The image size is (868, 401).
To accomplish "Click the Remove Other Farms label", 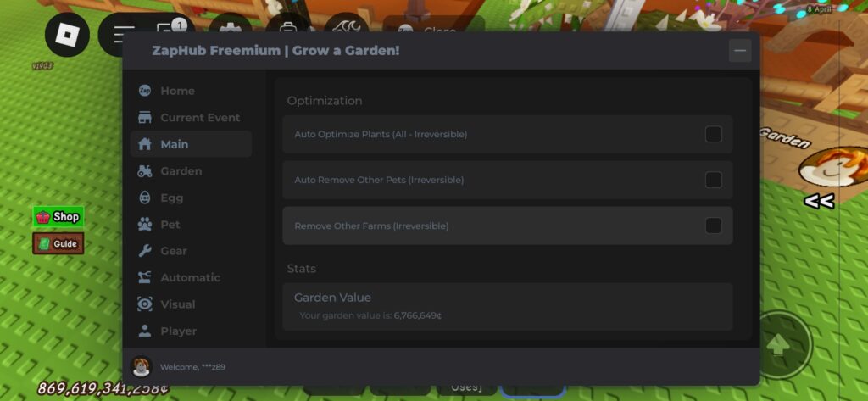I will coord(371,226).
